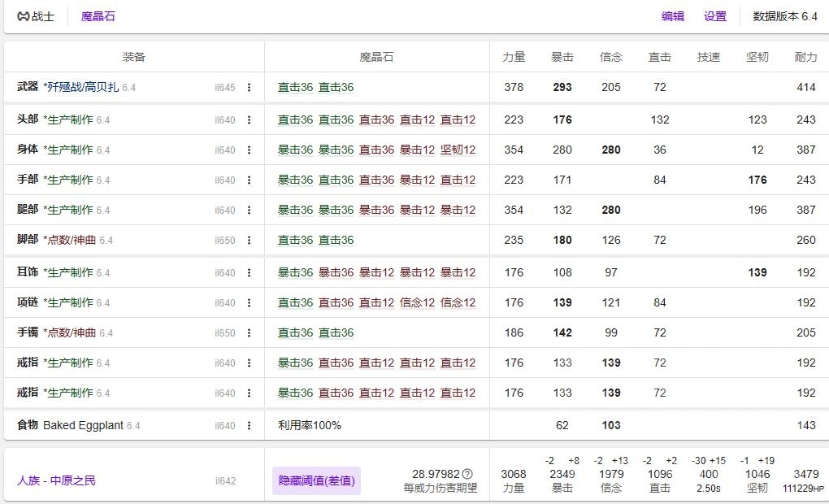Open the 人族 - 中原之民 race link
829x504 pixels.
click(55, 480)
